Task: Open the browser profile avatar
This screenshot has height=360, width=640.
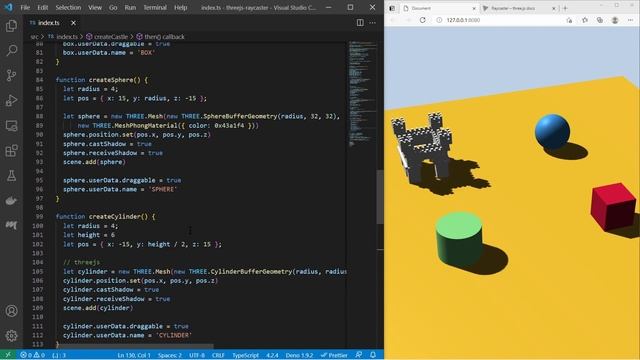Action: 615,20
